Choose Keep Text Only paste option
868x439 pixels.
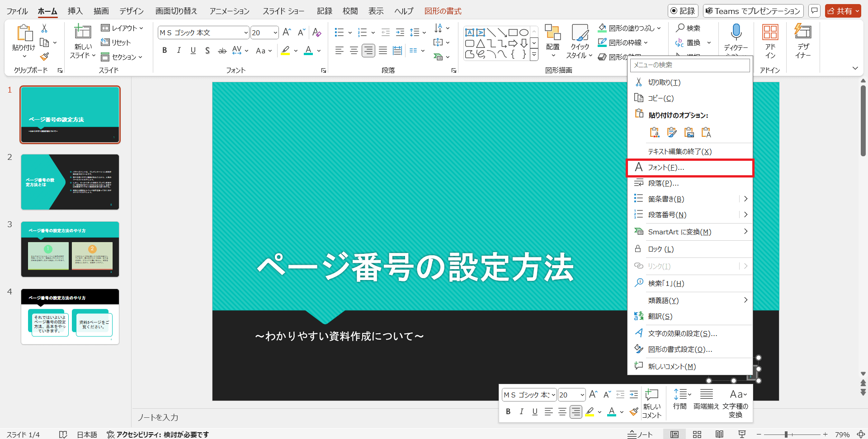[x=706, y=132]
